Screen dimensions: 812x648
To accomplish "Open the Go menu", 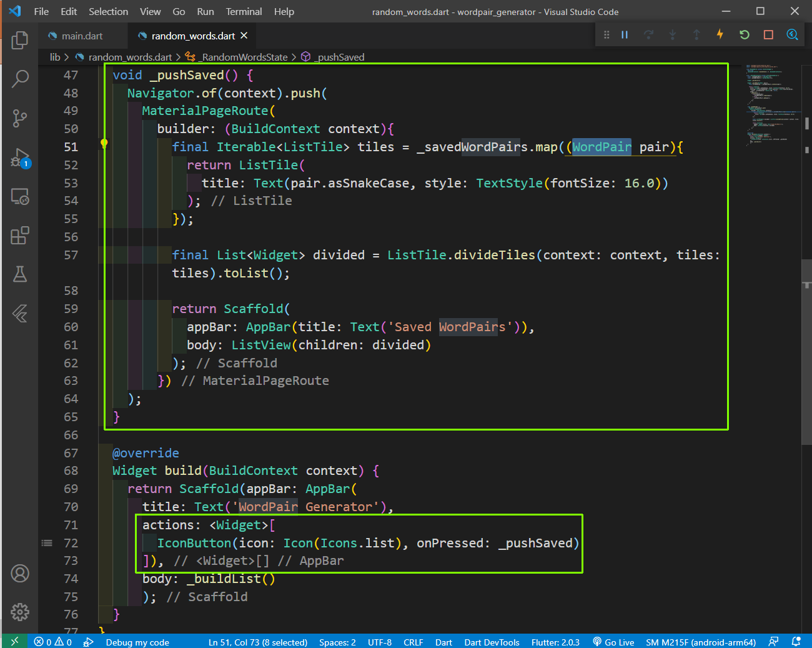I will pyautogui.click(x=179, y=11).
